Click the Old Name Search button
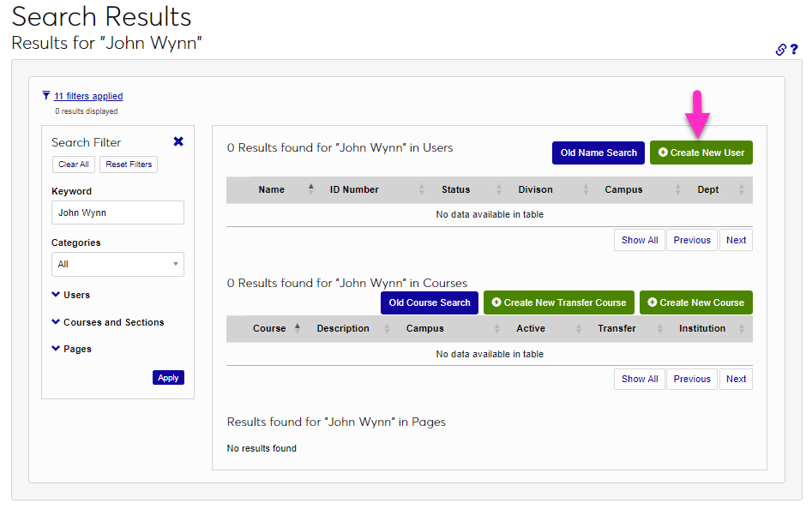The image size is (812, 509). [598, 153]
